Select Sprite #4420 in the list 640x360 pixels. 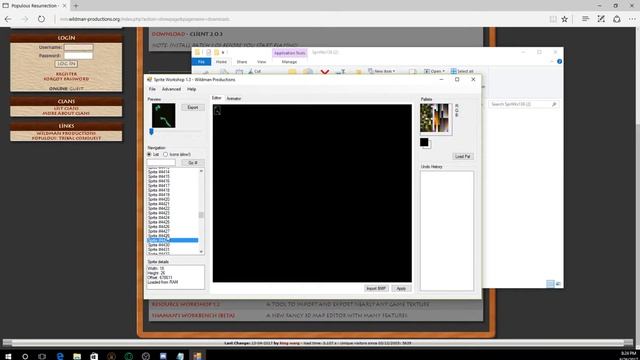[x=159, y=199]
